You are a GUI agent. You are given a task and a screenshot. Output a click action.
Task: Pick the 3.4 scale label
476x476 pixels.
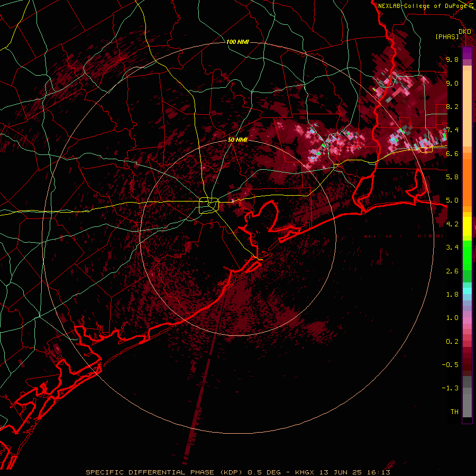[x=452, y=248]
